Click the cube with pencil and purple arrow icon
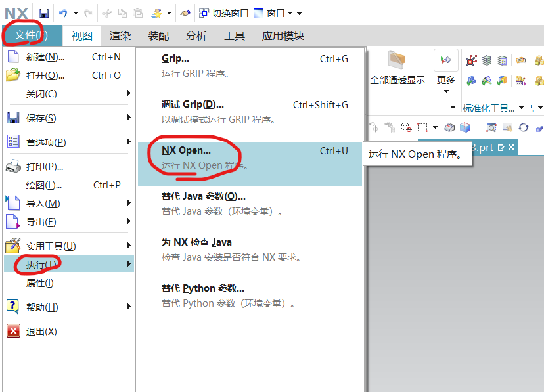 click(520, 81)
